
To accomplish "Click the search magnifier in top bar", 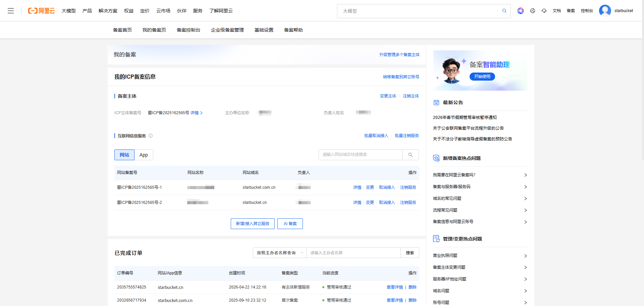I will click(x=504, y=11).
